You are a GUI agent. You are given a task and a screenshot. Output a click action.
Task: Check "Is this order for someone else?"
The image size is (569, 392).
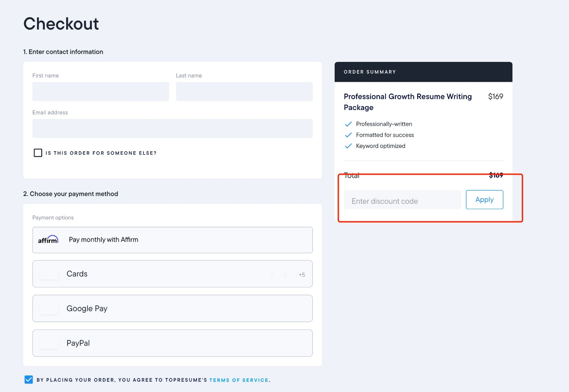pos(38,153)
